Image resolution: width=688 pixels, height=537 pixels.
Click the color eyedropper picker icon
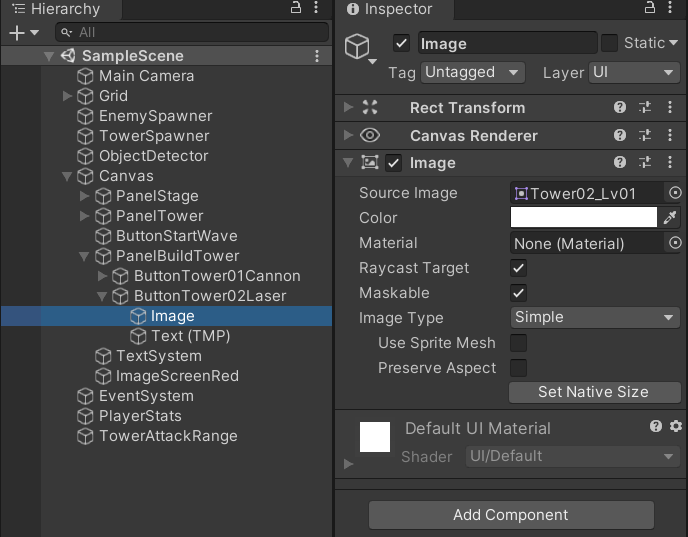point(671,218)
